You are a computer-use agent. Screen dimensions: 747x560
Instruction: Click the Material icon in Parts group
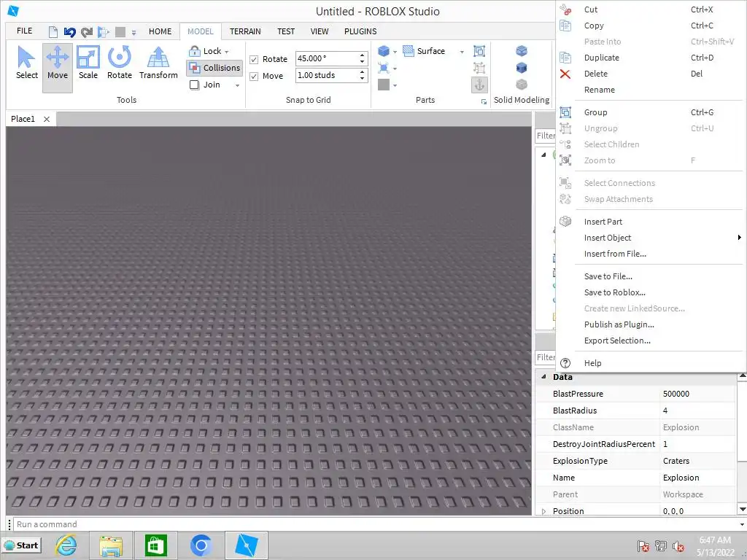pyautogui.click(x=384, y=68)
